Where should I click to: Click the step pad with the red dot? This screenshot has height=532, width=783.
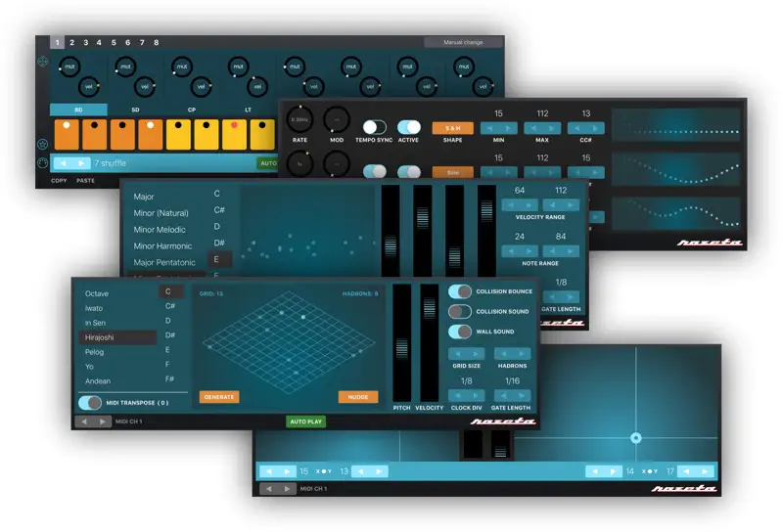(x=234, y=134)
